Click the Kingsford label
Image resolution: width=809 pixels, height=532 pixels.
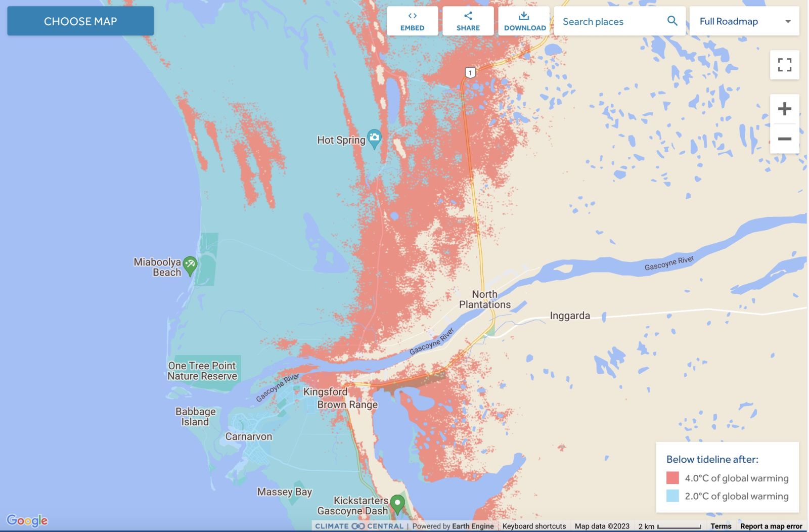(325, 392)
